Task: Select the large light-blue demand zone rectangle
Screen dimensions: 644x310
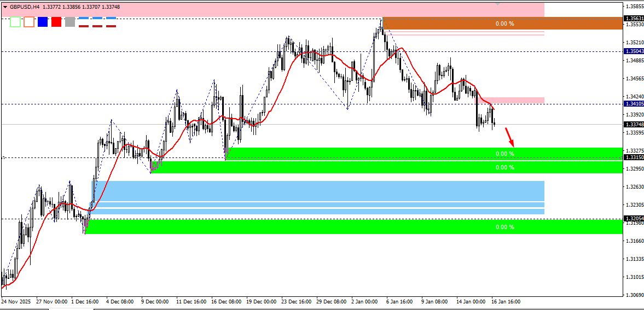Action: pyautogui.click(x=317, y=191)
